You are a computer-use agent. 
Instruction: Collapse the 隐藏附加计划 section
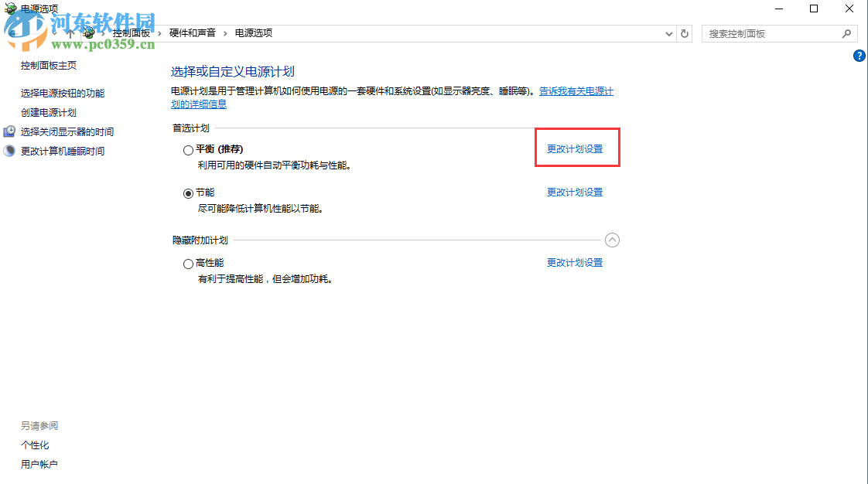pos(613,240)
